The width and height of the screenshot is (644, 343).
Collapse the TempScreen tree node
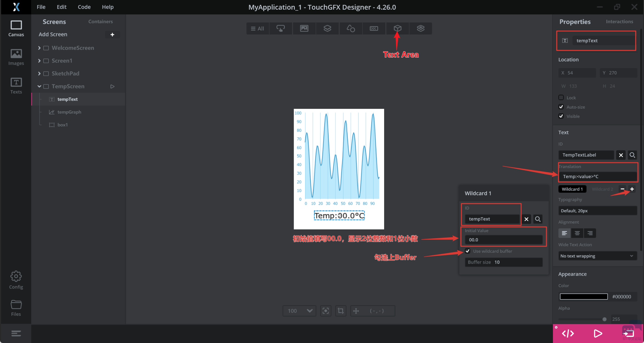pyautogui.click(x=39, y=86)
